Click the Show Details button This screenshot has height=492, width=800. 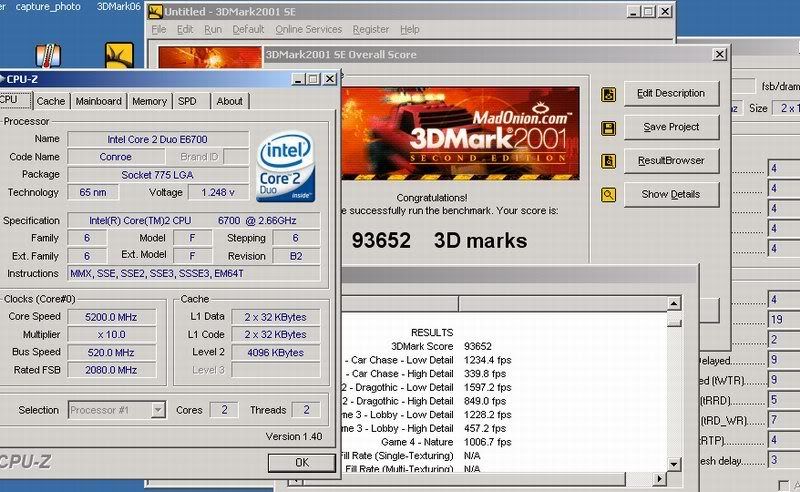tap(671, 195)
